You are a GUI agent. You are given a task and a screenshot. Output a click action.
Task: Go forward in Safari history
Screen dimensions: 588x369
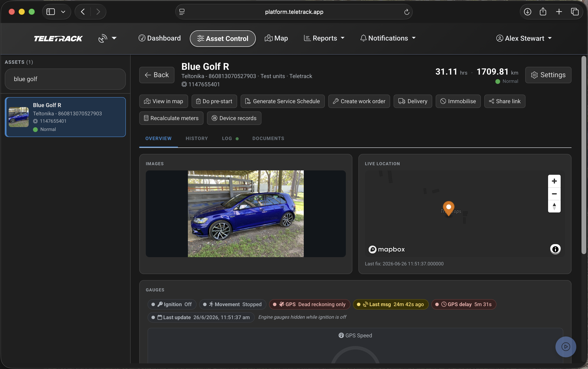98,12
